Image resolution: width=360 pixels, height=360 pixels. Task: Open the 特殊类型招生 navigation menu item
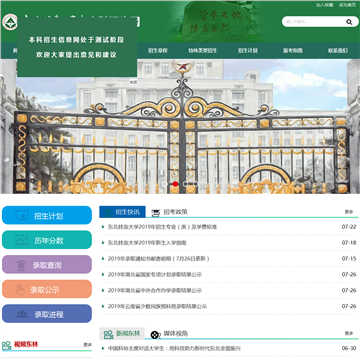[x=202, y=51]
